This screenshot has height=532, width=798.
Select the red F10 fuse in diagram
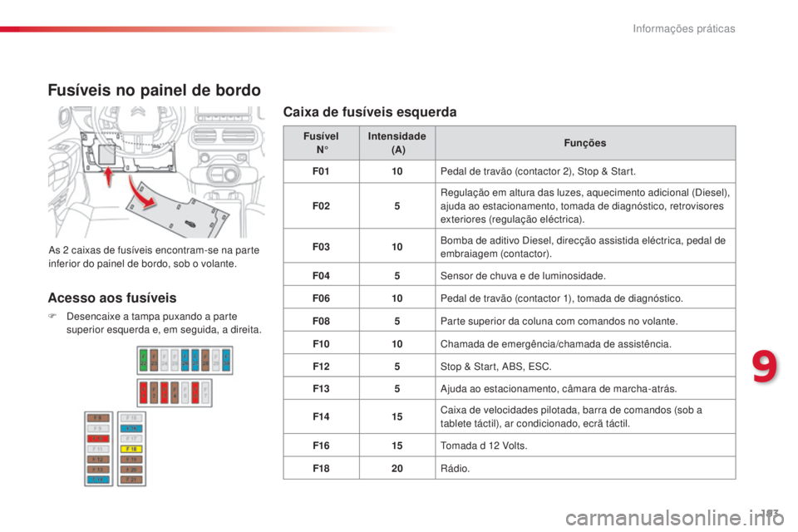[x=98, y=439]
